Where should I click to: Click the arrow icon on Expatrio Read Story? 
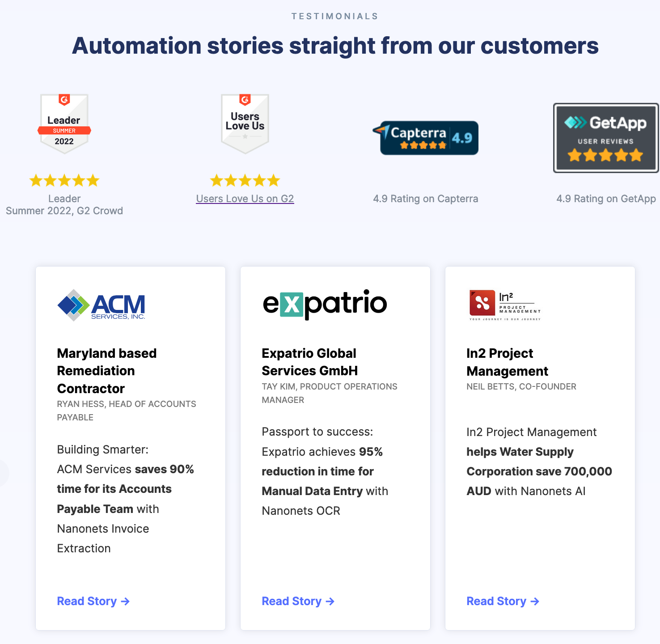[x=330, y=602]
